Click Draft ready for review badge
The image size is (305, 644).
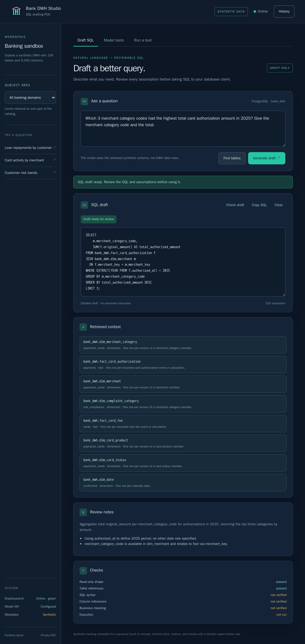pyautogui.click(x=99, y=219)
